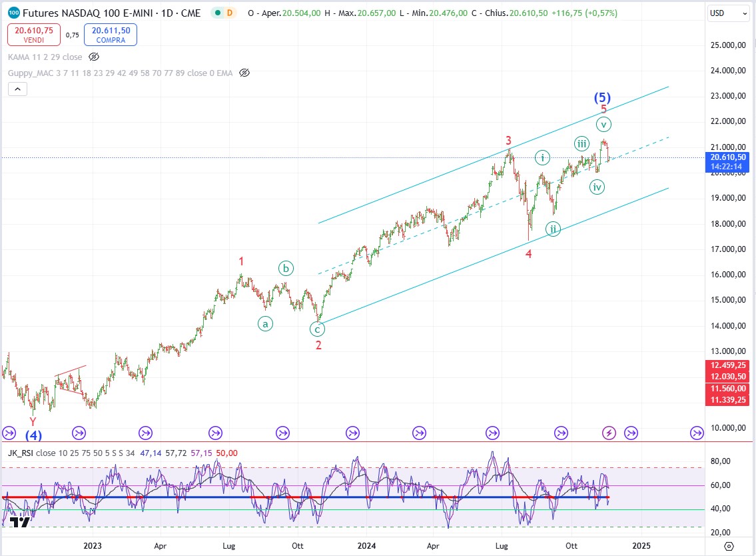Viewport: 756px width, 556px height.
Task: Click the 2023 time axis label
Action: 93,546
